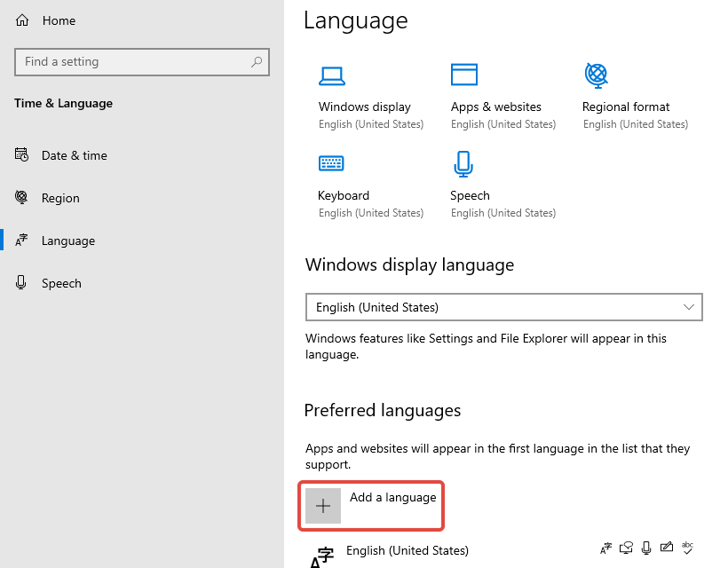Click the Speech microphone icon in sidebar

click(21, 282)
